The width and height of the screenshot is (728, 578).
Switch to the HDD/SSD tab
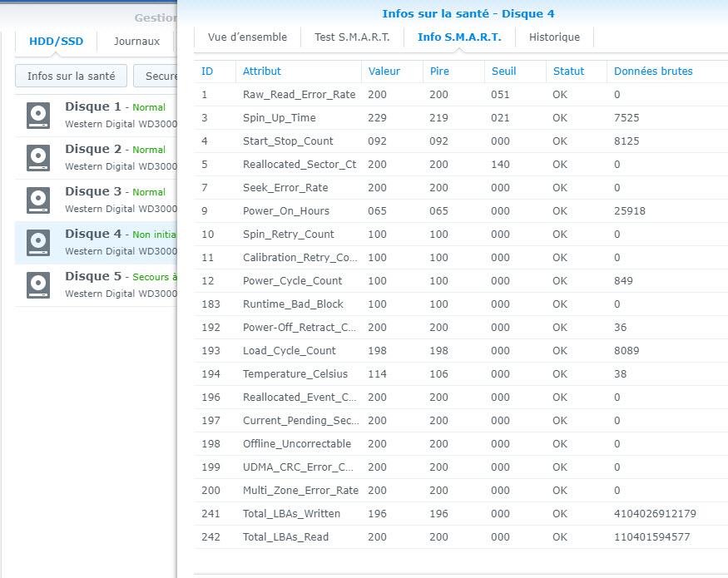point(56,42)
